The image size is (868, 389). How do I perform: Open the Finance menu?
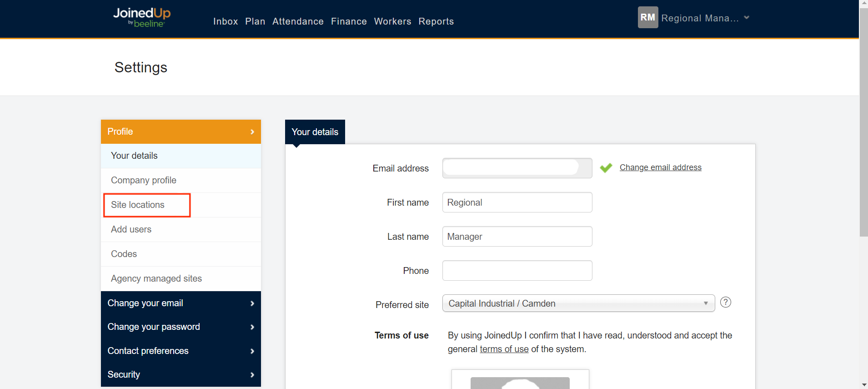pos(349,21)
